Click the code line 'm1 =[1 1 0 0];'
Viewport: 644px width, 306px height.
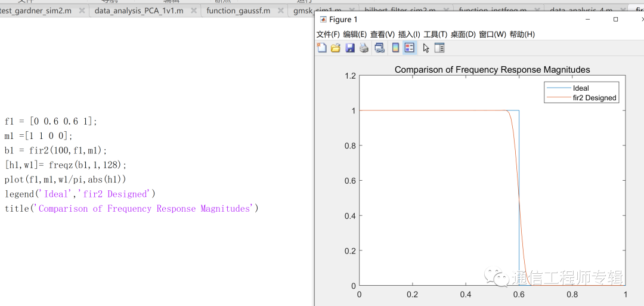(39, 136)
